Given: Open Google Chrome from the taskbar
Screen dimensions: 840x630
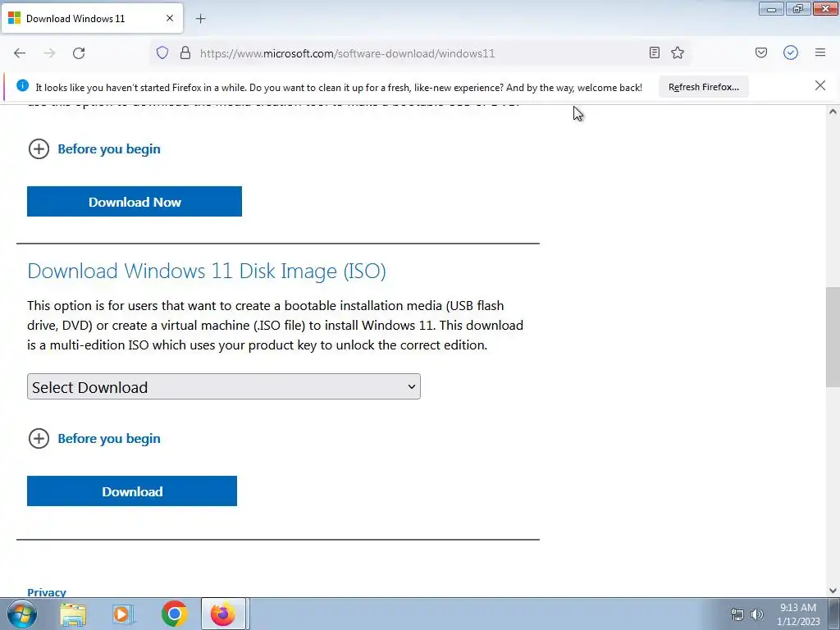Looking at the screenshot, I should coord(174,614).
